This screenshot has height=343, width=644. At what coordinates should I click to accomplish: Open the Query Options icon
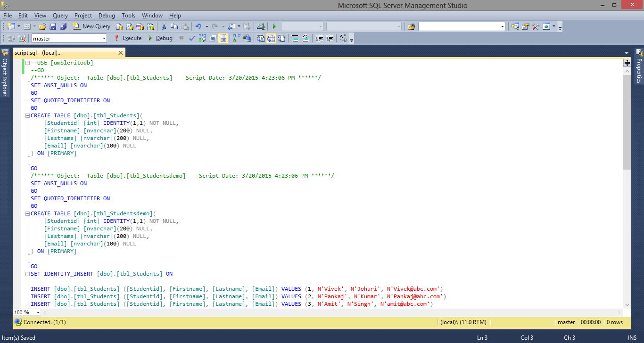(x=213, y=38)
